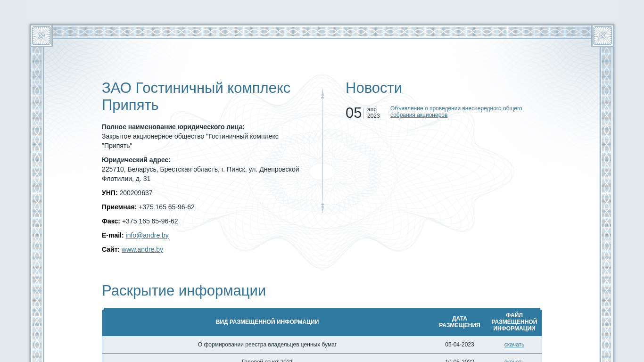Screen dimensions: 644x362
Task: Open the www.andre.by website link
Action: click(x=142, y=249)
